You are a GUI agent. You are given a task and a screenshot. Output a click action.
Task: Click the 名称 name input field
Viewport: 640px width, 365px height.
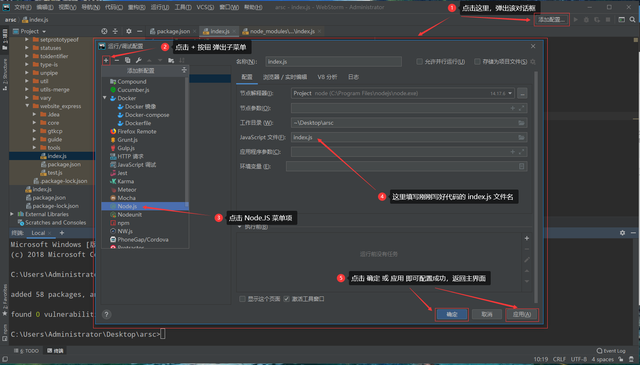pyautogui.click(x=333, y=62)
